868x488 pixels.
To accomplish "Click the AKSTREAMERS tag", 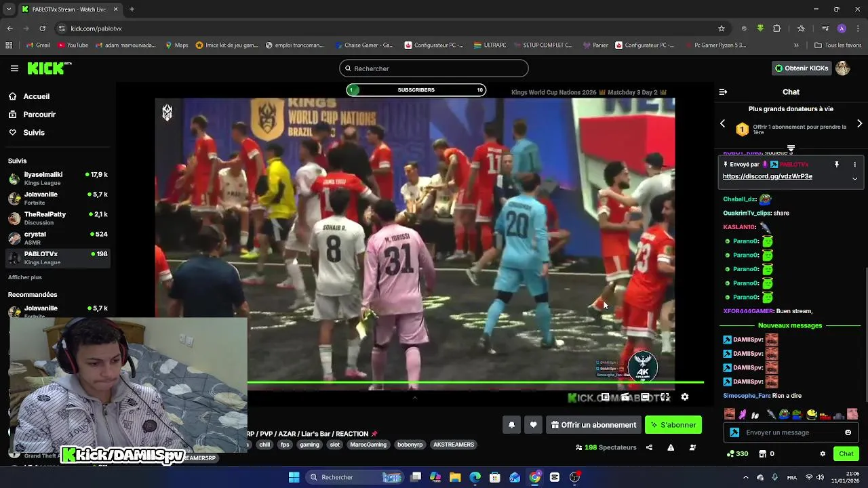I will (x=454, y=445).
